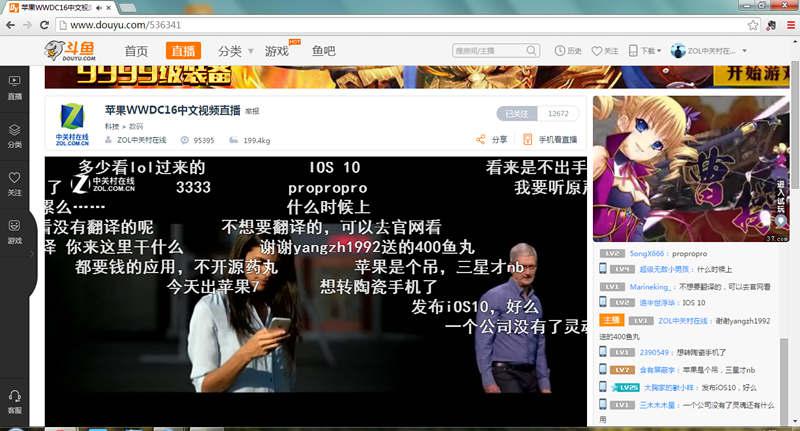Click username 2390549 in chat
This screenshot has width=800, height=431.
[654, 352]
